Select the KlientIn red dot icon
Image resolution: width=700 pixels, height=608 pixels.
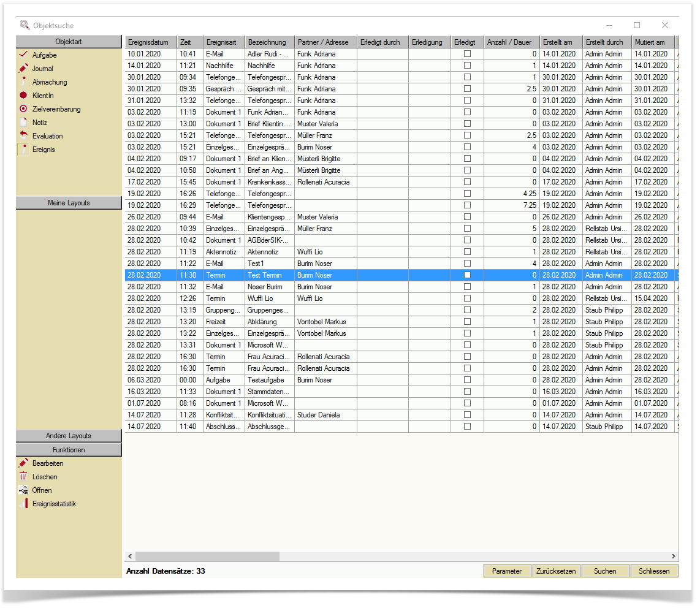[x=24, y=95]
